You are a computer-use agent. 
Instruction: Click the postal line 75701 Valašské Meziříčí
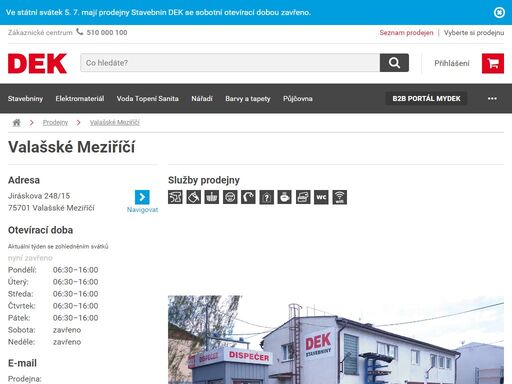[x=51, y=208]
